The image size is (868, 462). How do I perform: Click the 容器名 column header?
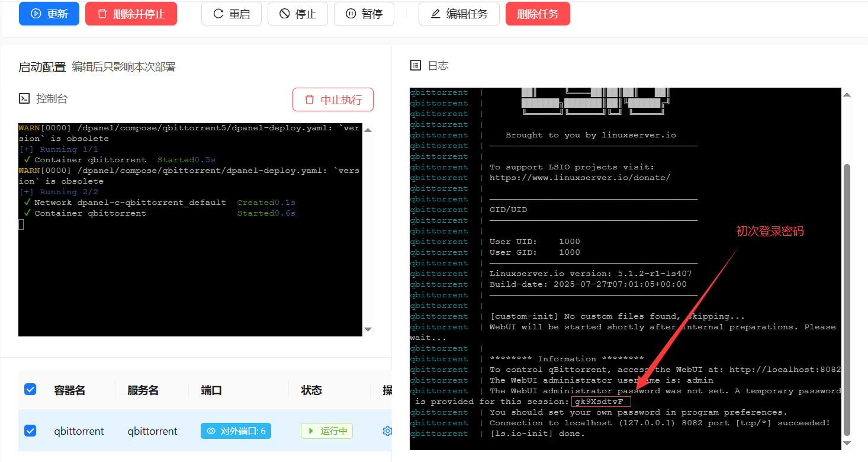(x=69, y=390)
